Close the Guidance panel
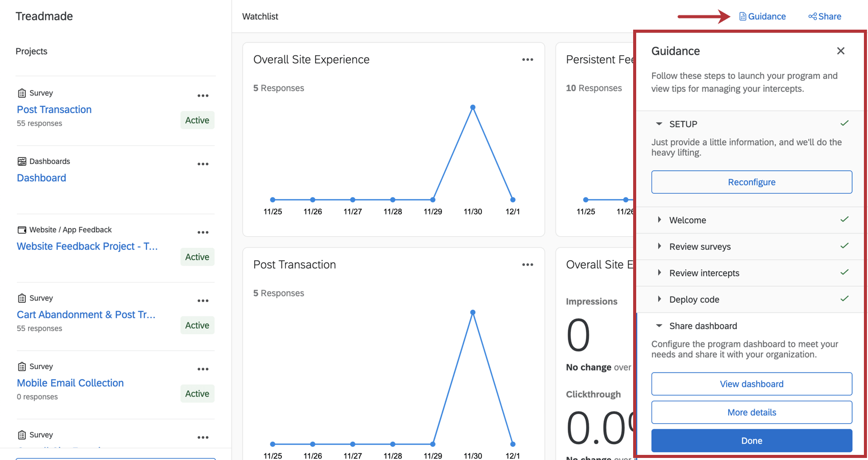The width and height of the screenshot is (868, 460). coord(840,51)
